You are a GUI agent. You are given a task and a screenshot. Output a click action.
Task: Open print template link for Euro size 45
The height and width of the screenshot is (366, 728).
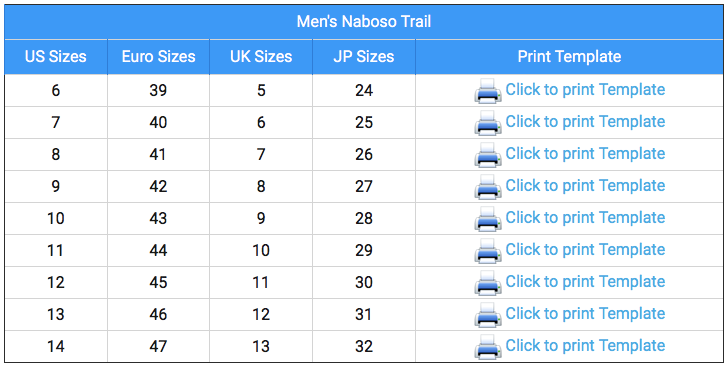[585, 281]
